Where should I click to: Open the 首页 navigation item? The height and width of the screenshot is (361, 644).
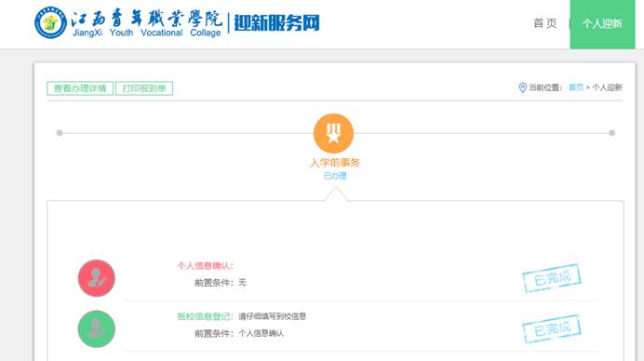point(545,23)
